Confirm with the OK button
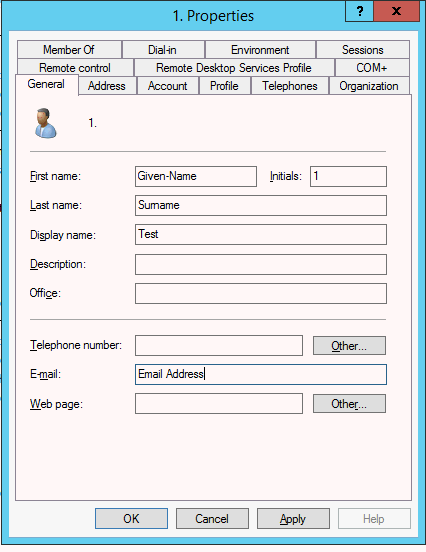Screen dimensions: 426x552 (131, 519)
